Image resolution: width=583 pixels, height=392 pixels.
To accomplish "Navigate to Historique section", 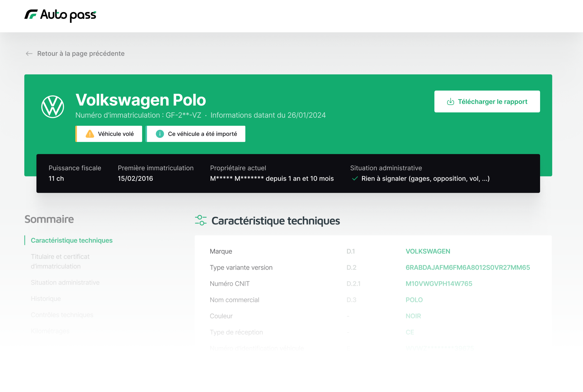I will [x=46, y=298].
